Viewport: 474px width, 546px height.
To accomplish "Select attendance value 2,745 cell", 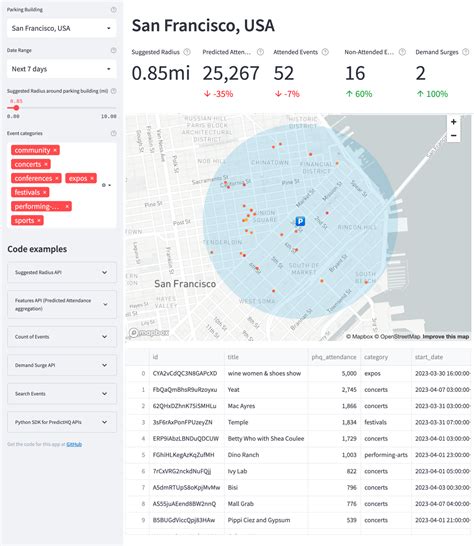I will (x=334, y=390).
